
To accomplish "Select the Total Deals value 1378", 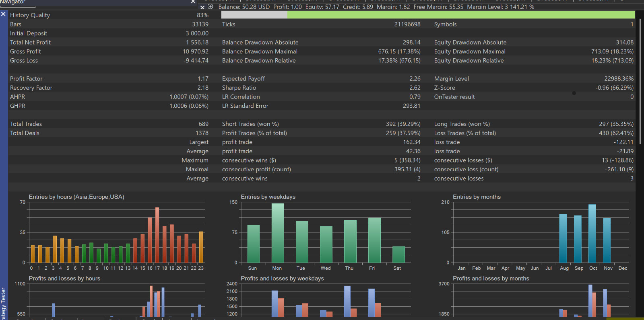I will (202, 133).
